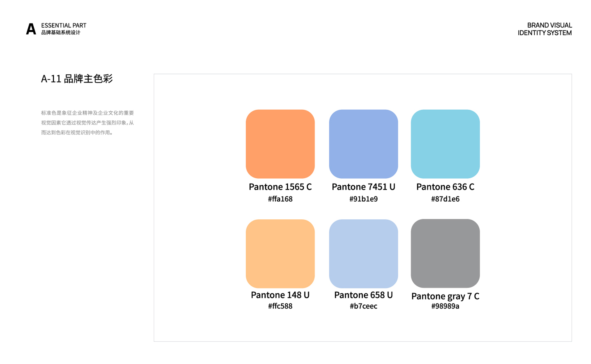Select the gray Chinese description paragraph
The width and height of the screenshot is (591, 364).
tap(88, 122)
